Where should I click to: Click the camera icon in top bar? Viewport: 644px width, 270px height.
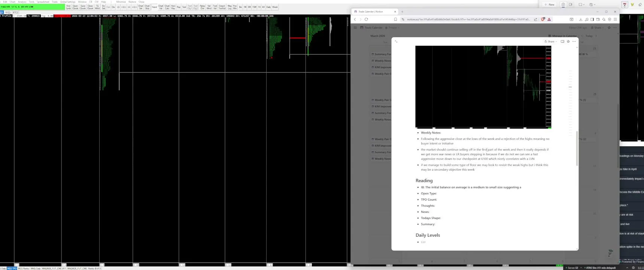pyautogui.click(x=563, y=4)
